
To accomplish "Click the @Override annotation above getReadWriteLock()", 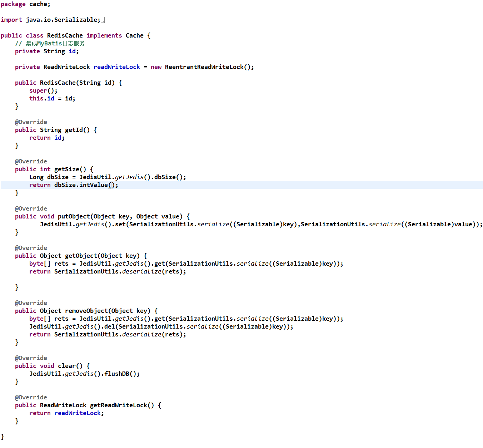I will pos(31,398).
